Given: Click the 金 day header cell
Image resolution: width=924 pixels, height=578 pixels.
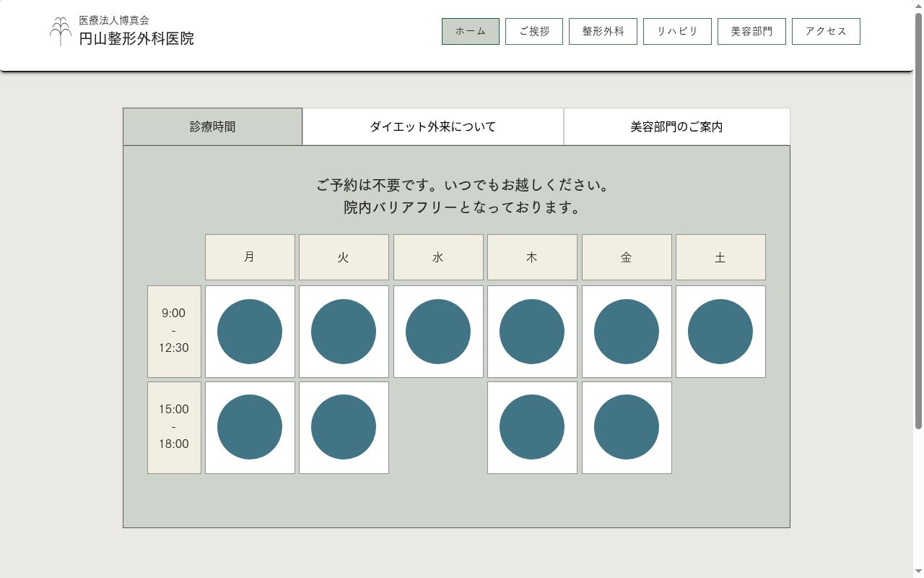Looking at the screenshot, I should pyautogui.click(x=627, y=257).
